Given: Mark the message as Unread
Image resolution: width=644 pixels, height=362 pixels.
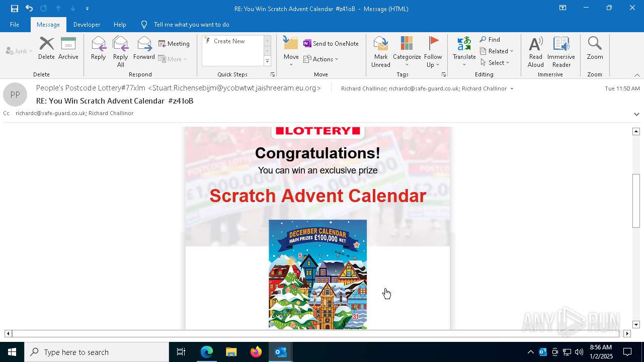Looking at the screenshot, I should pos(381,52).
